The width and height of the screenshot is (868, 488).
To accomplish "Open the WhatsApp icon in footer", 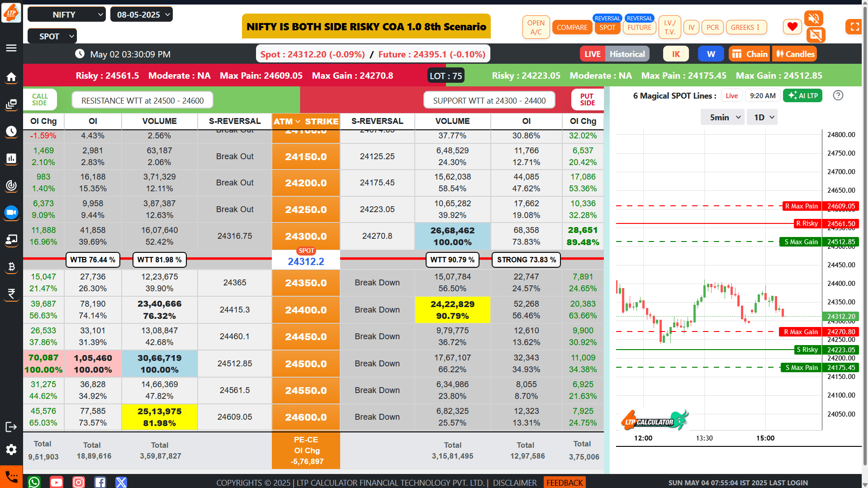I will point(34,482).
